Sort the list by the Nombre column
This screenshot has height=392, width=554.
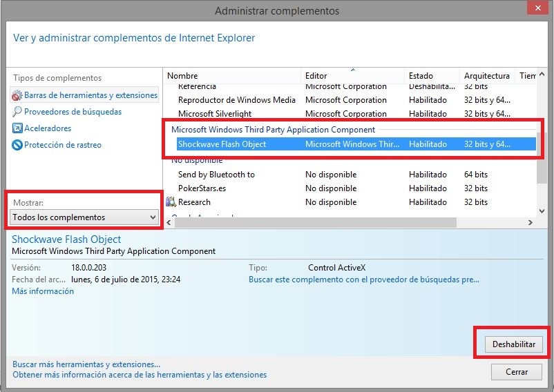click(232, 75)
